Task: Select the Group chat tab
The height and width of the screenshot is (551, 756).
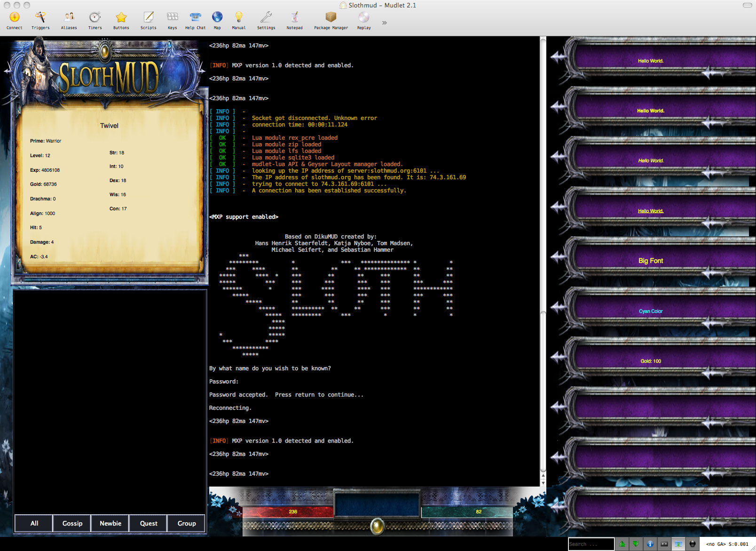Action: click(x=187, y=523)
